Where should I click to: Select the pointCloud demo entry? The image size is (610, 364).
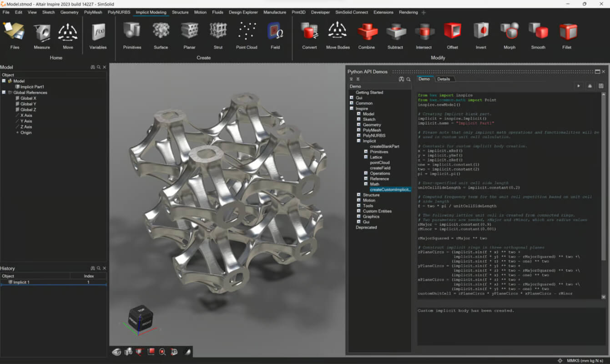tap(380, 162)
